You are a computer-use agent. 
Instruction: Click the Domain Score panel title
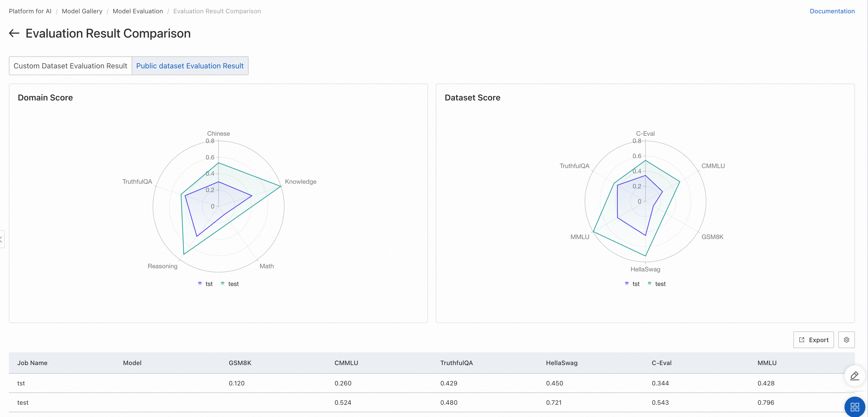[x=45, y=98]
